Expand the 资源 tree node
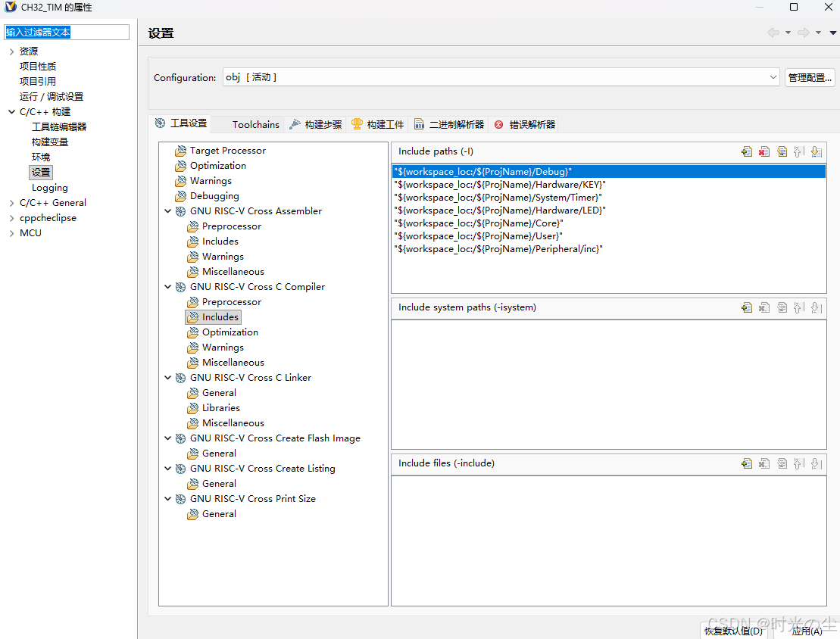Screen dimensions: 840x639 pyautogui.click(x=12, y=51)
